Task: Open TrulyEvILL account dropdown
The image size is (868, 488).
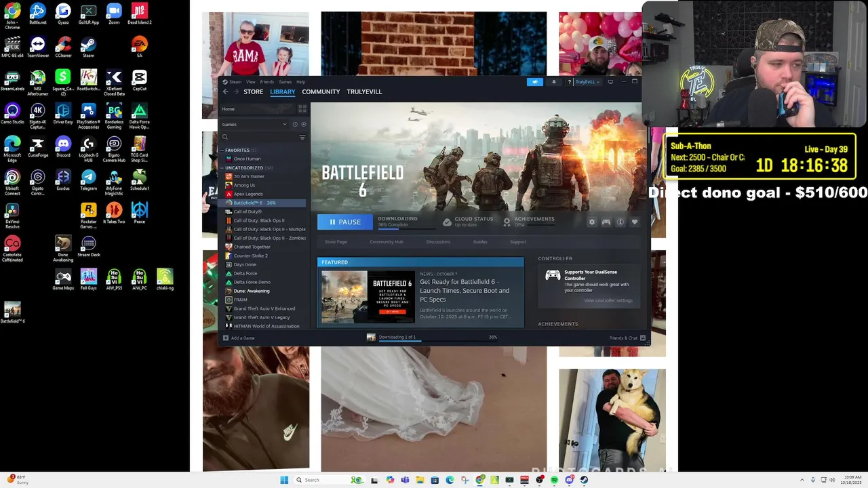Action: [x=587, y=82]
